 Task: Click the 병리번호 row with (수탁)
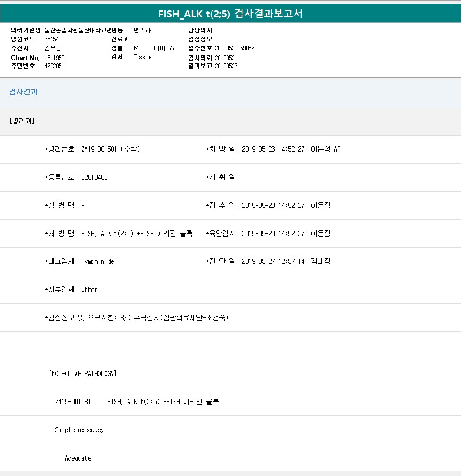(x=92, y=149)
